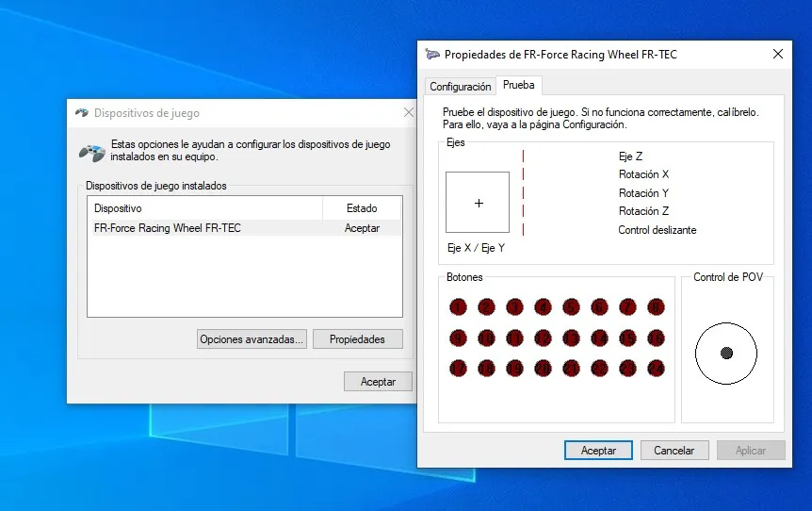Screen dimensions: 812x511
Task: Click button indicator 13 in Botones
Action: [x=571, y=338]
